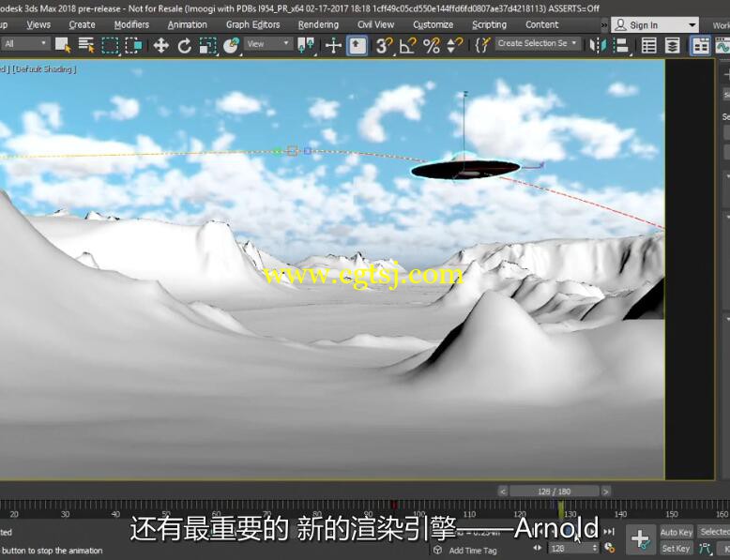
Task: Open the Create Selection Set dropdown
Action: 538,44
